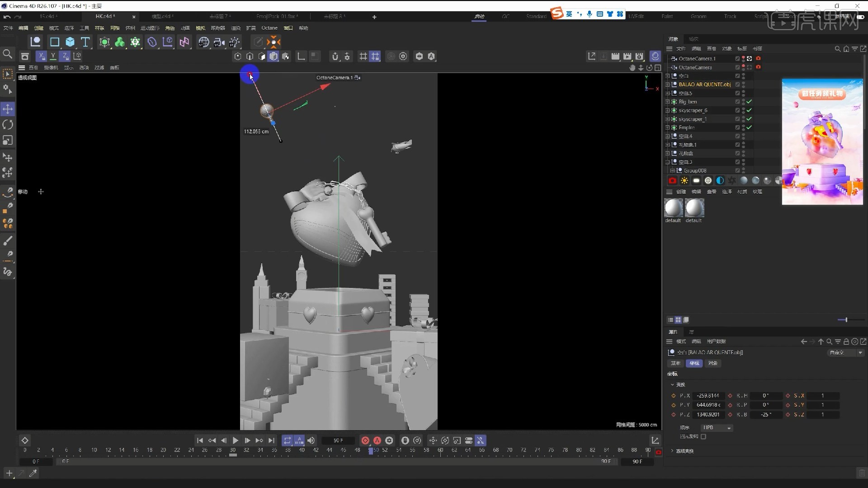Select the Rotate tool in left toolbar
This screenshot has height=488, width=868.
[8, 124]
